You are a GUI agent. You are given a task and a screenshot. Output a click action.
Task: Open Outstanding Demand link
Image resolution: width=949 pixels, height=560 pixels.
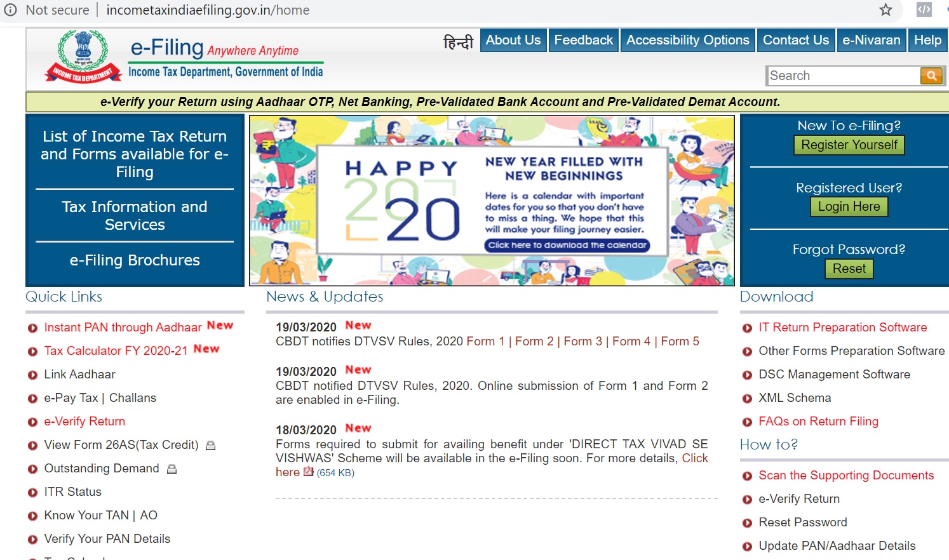[102, 468]
